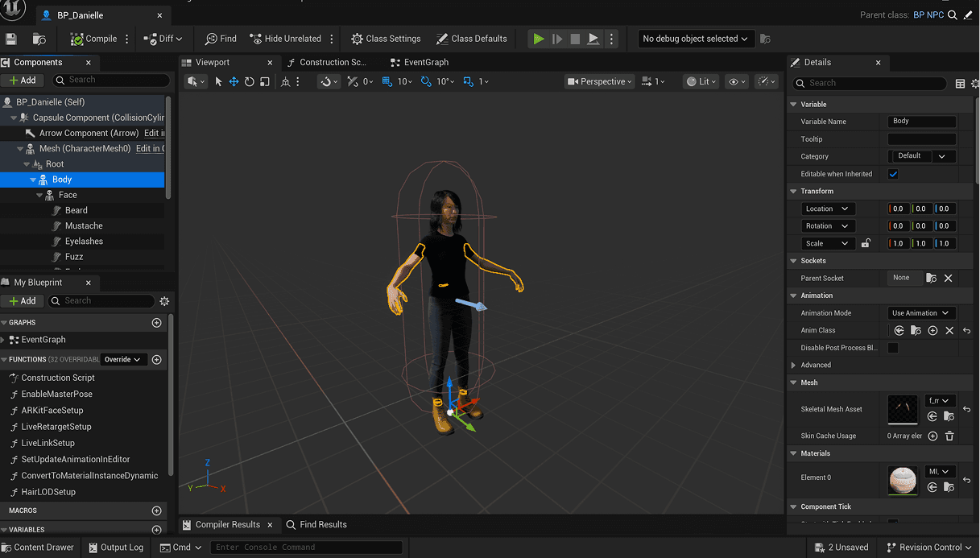This screenshot has width=980, height=558.
Task: Compile the blueprint
Action: pos(93,39)
